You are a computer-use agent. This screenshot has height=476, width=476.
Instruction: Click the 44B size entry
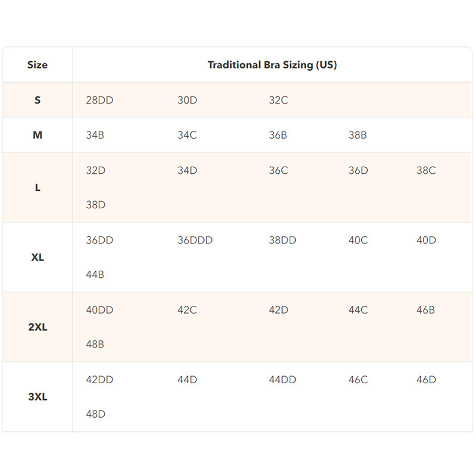coord(95,275)
